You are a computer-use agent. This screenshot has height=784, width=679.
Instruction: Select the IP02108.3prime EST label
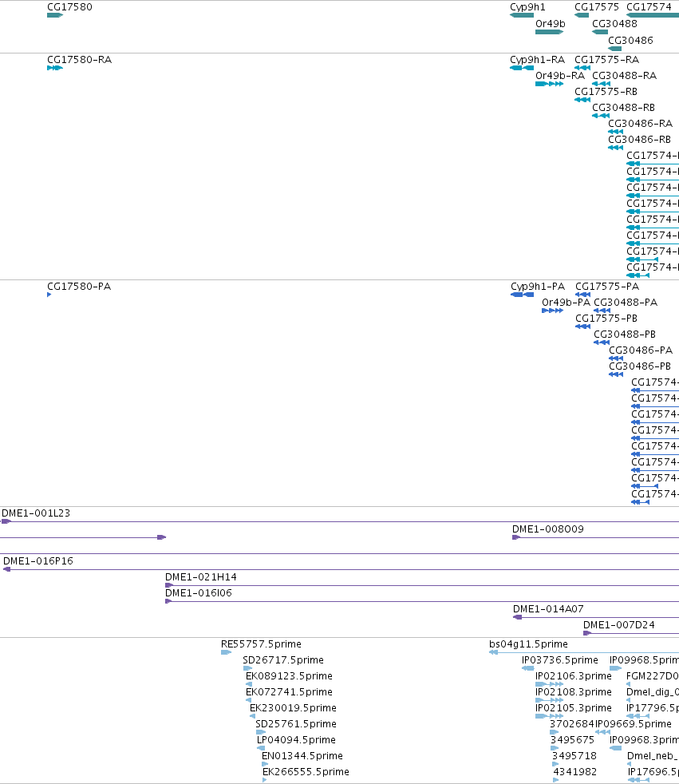tap(574, 692)
